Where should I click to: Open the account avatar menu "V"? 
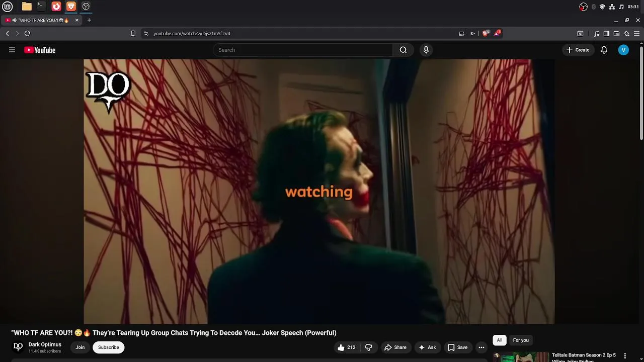(623, 50)
